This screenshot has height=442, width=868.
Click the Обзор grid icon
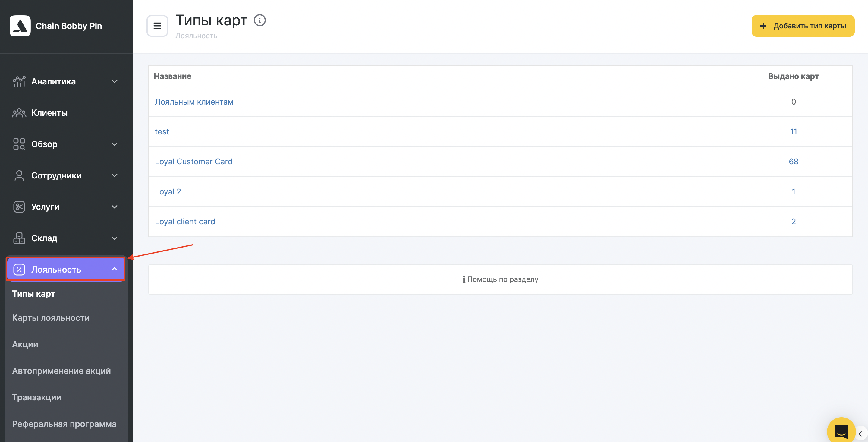[x=19, y=144]
